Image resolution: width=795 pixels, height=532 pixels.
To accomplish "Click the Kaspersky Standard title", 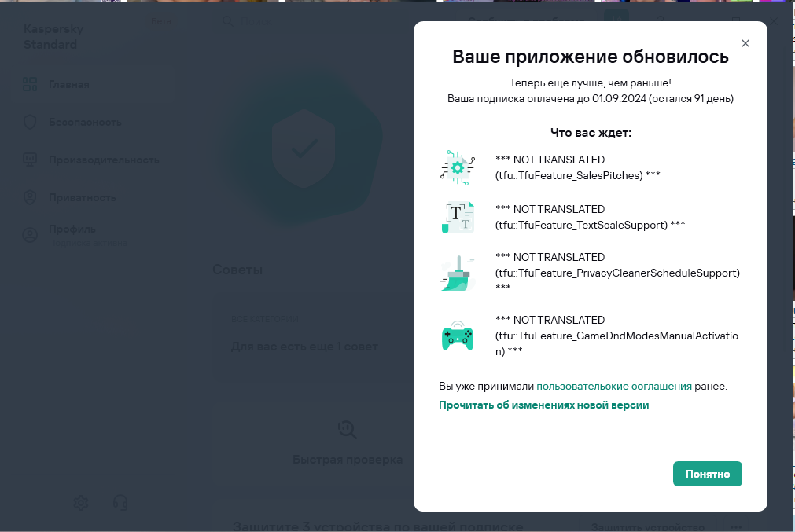I will tap(53, 37).
